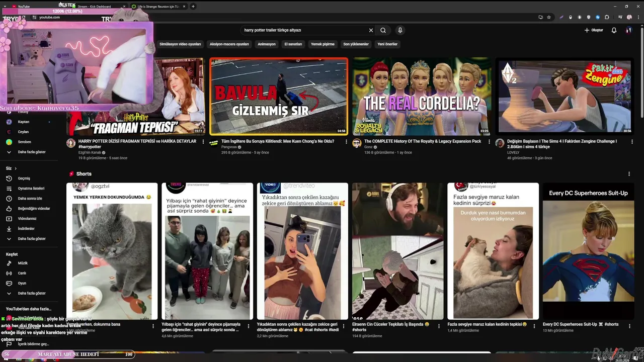Play the Bavula Gizlenmiş Sır thumbnail

click(279, 97)
